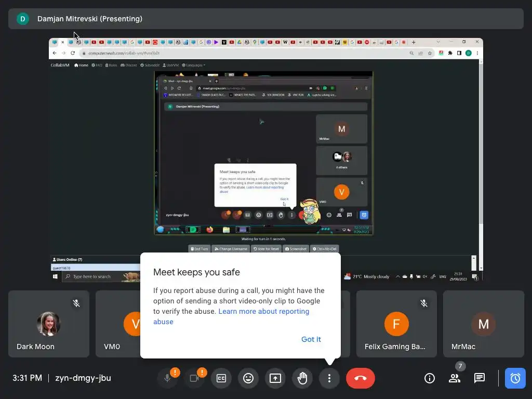The image size is (532, 399).
Task: Click the VMO participant tile
Action: (x=118, y=324)
